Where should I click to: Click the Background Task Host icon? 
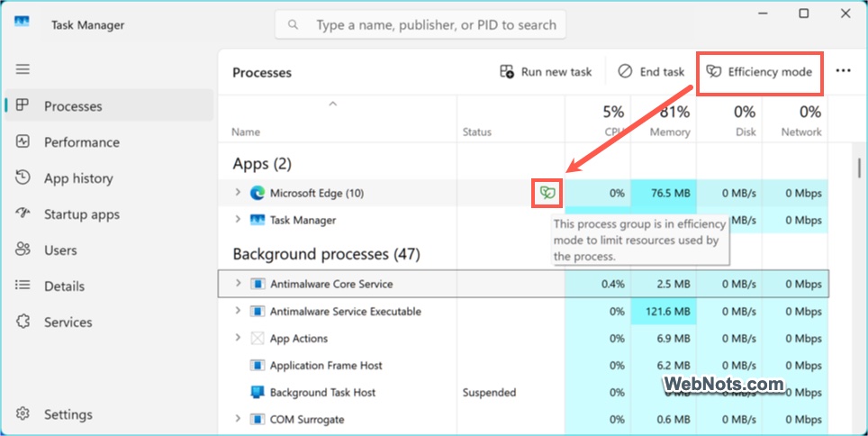(258, 392)
